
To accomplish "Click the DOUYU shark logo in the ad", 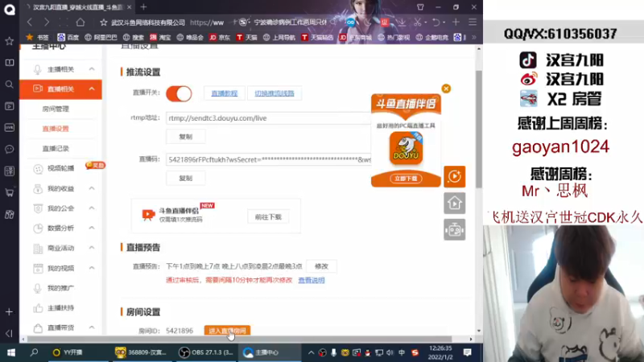I will pos(406,148).
